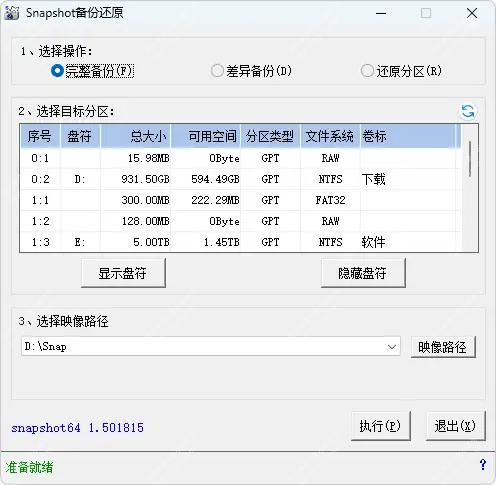Click drive letter E: cell

[80, 242]
